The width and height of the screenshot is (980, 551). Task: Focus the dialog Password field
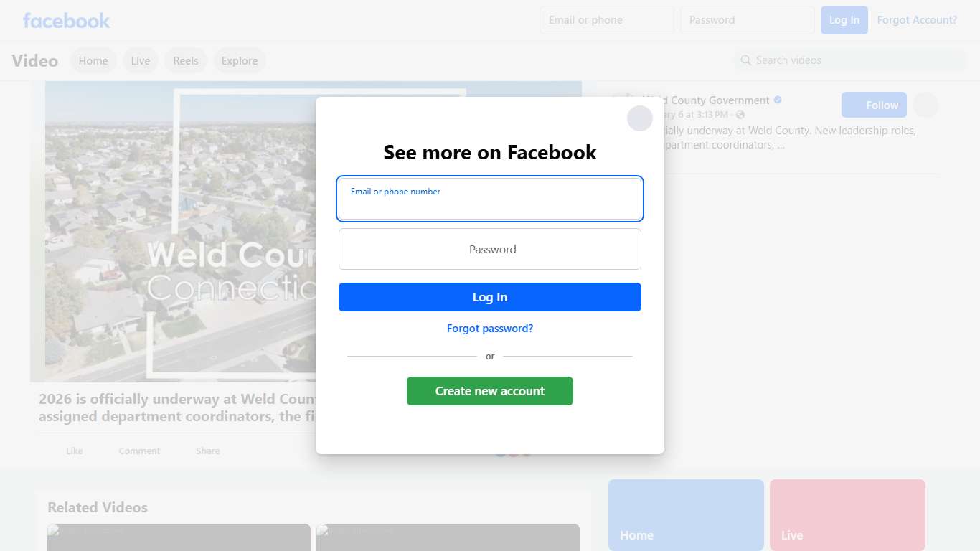(x=490, y=249)
